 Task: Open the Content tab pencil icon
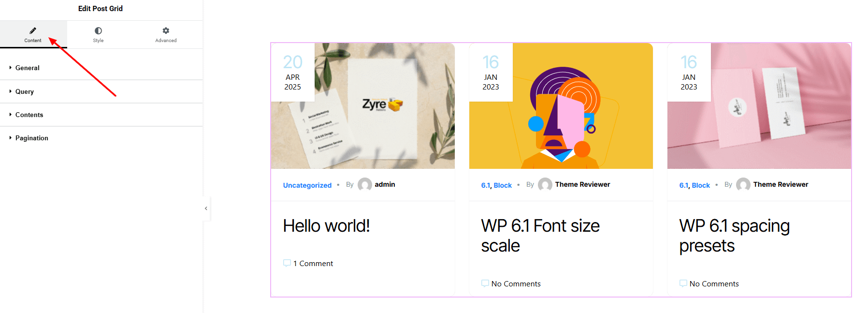point(33,30)
